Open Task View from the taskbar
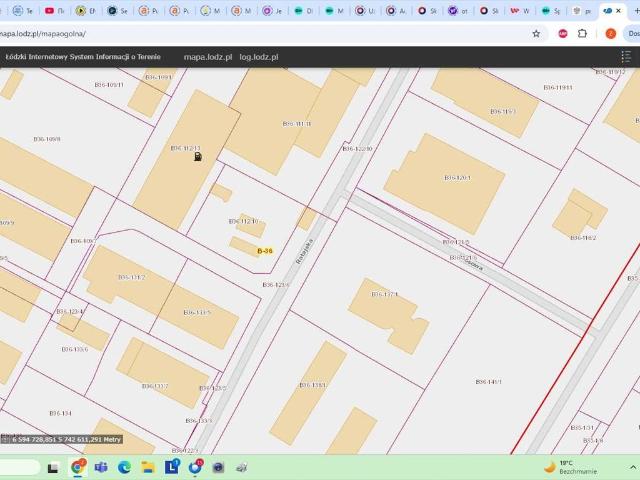Image resolution: width=640 pixels, height=480 pixels. click(54, 467)
